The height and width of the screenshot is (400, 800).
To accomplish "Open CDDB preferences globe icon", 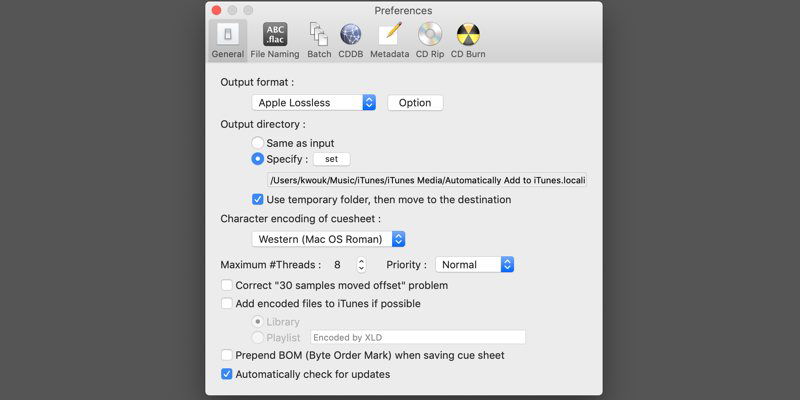I will coord(351,41).
